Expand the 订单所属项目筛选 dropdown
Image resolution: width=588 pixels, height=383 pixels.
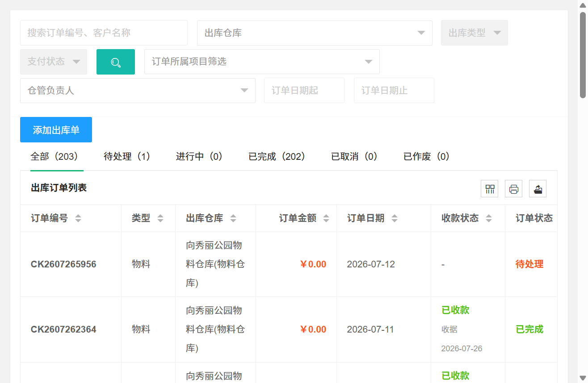click(x=262, y=62)
